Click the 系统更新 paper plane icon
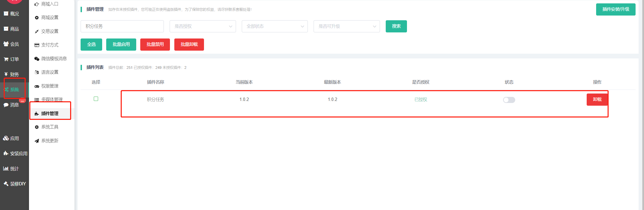Screen dimensions: 644x210 point(37,141)
